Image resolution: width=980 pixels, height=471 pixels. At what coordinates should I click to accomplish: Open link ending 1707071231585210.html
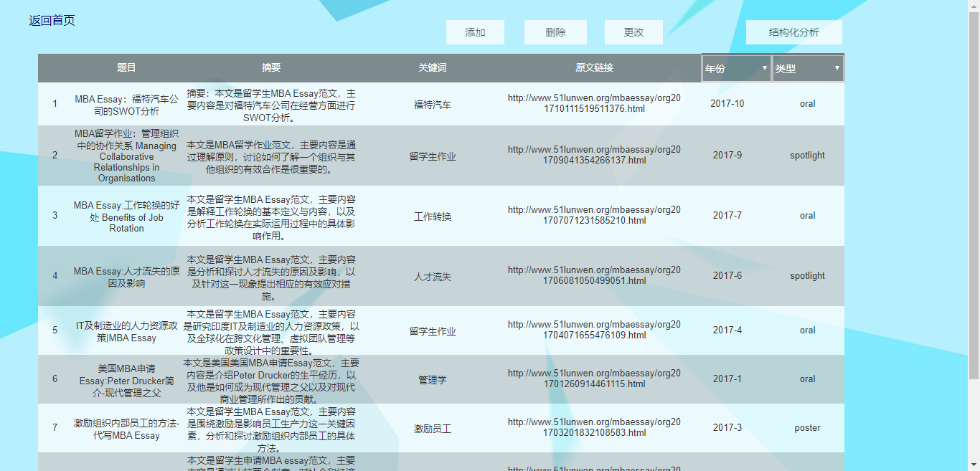click(594, 215)
